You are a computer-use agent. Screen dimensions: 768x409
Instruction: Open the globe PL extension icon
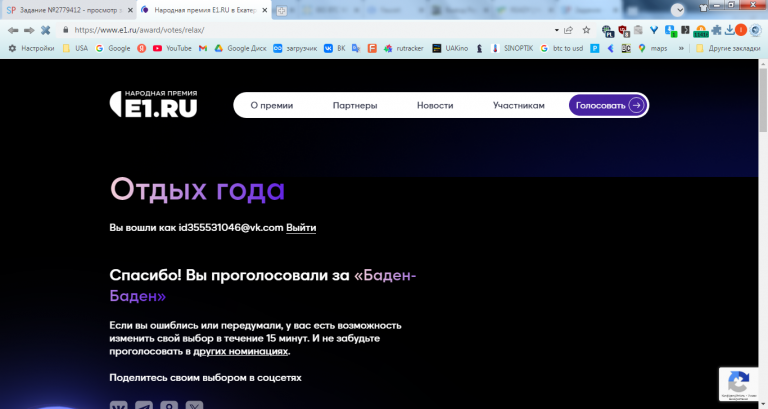click(x=608, y=31)
